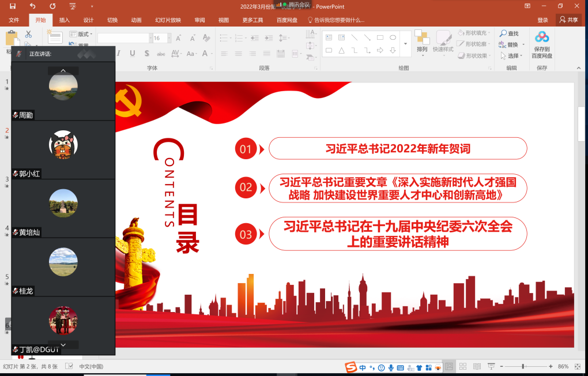Viewport: 588px width, 376px height.
Task: Fit slide to current window
Action: click(578, 367)
